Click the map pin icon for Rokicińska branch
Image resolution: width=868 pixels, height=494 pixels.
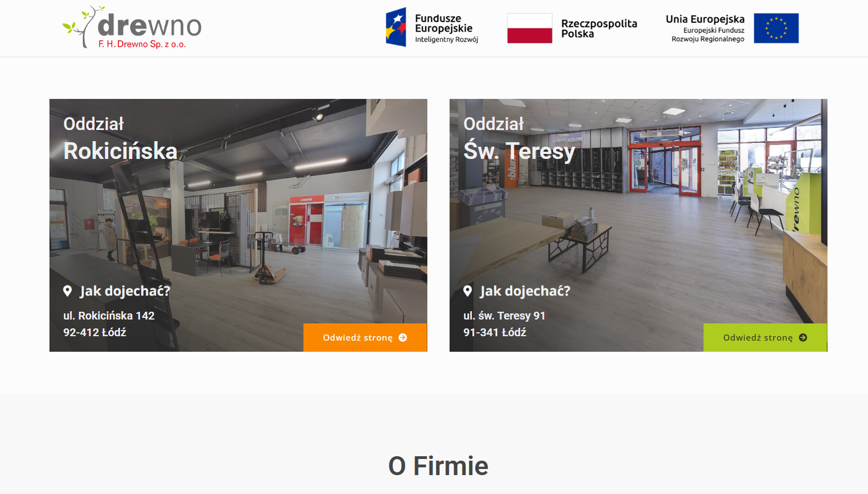tap(68, 291)
